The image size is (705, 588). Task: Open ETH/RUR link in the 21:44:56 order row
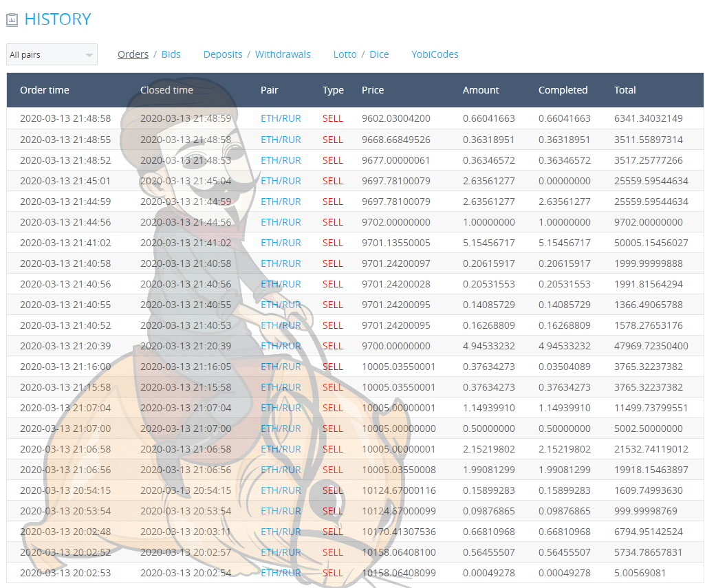(x=281, y=222)
